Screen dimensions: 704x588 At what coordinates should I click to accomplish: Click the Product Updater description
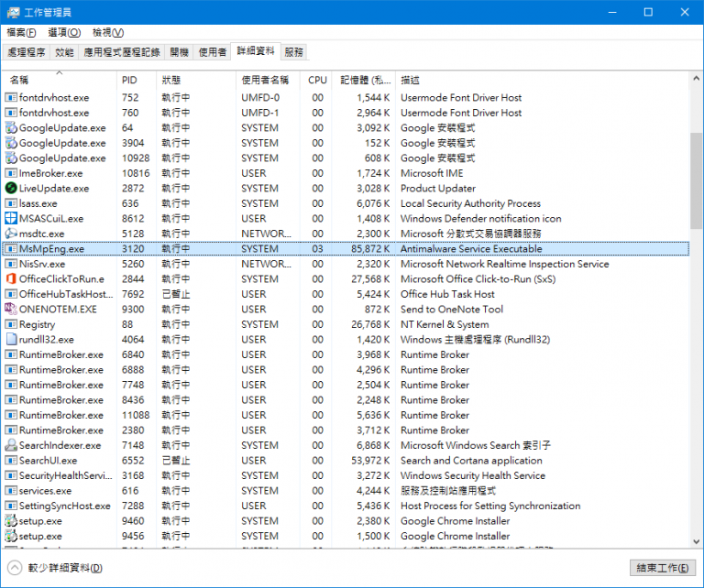pos(438,189)
